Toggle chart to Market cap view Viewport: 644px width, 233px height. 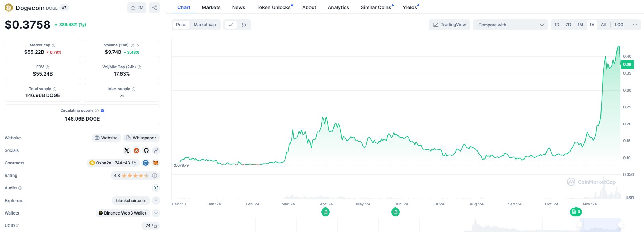[x=205, y=25]
